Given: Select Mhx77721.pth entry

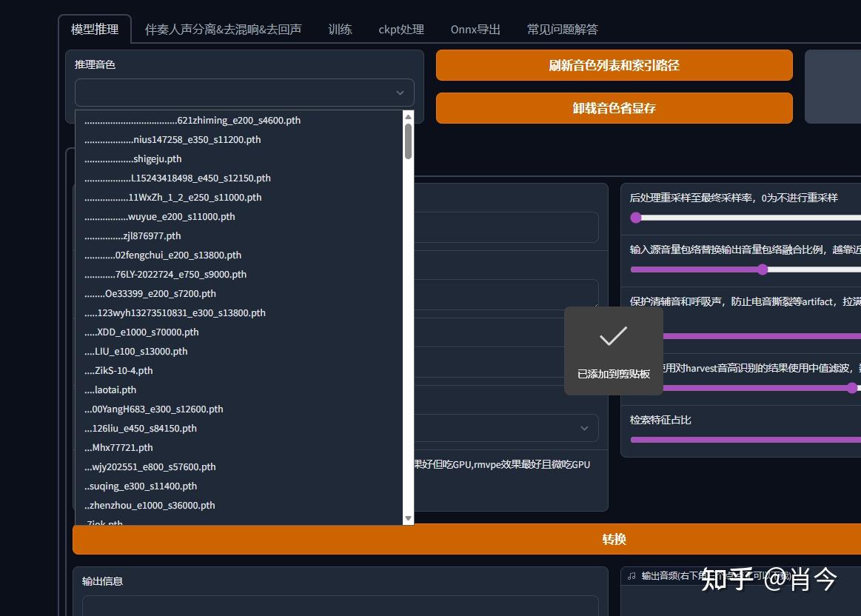Looking at the screenshot, I should 239,447.
